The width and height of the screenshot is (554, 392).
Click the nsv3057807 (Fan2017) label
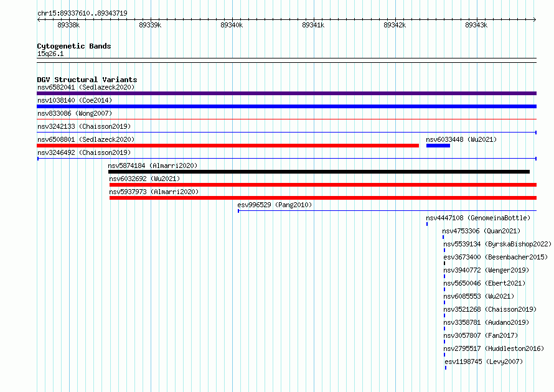[x=481, y=335]
